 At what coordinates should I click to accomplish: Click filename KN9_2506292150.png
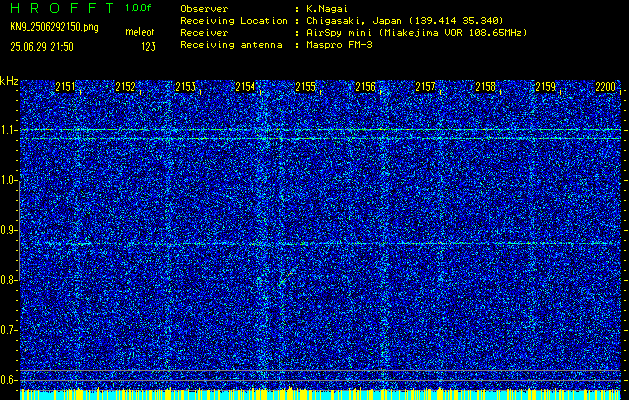[54, 27]
